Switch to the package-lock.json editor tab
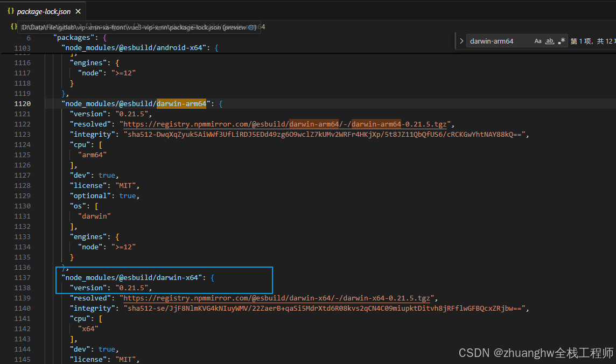The height and width of the screenshot is (364, 616). (44, 11)
